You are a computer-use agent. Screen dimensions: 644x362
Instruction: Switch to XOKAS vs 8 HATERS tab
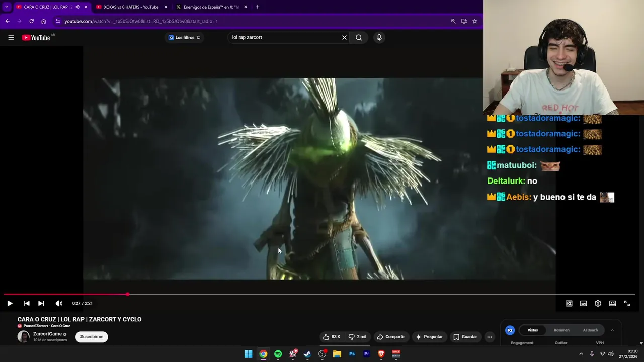[131, 7]
